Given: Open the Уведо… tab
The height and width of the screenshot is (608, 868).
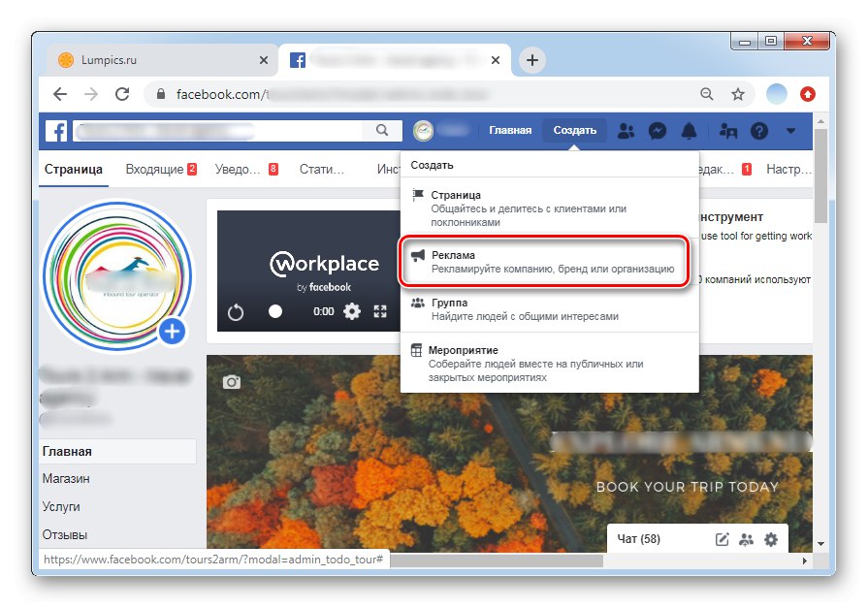Looking at the screenshot, I should point(246,169).
